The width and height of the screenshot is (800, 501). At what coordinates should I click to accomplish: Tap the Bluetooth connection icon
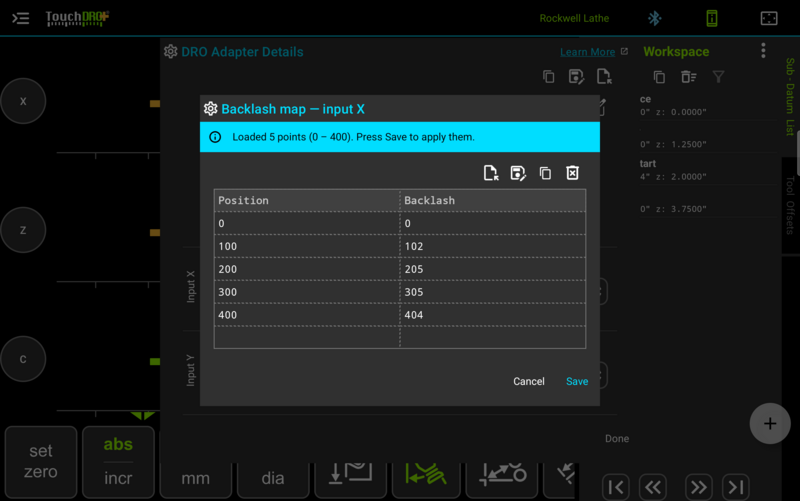654,18
